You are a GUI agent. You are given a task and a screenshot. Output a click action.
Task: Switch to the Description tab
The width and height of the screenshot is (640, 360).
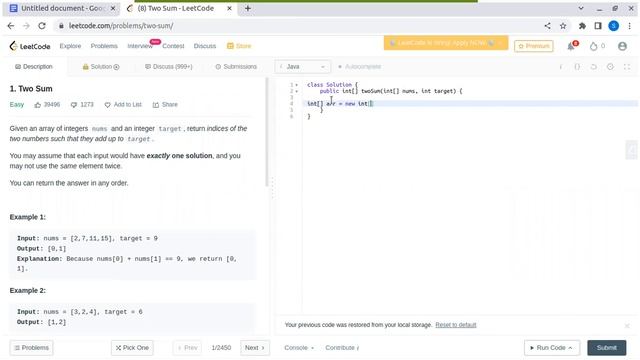34,67
